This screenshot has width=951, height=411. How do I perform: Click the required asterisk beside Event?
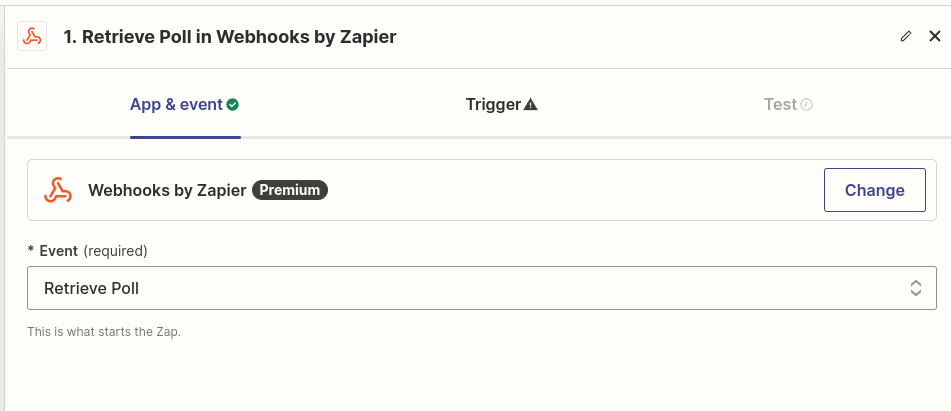(31, 251)
